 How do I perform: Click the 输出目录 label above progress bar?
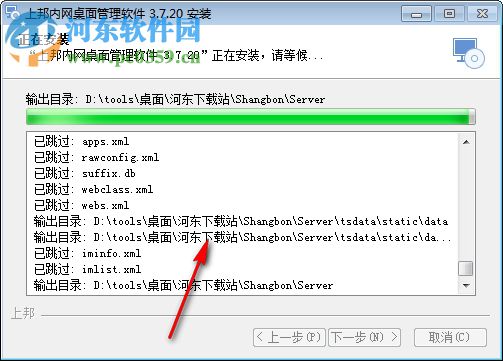click(x=175, y=99)
